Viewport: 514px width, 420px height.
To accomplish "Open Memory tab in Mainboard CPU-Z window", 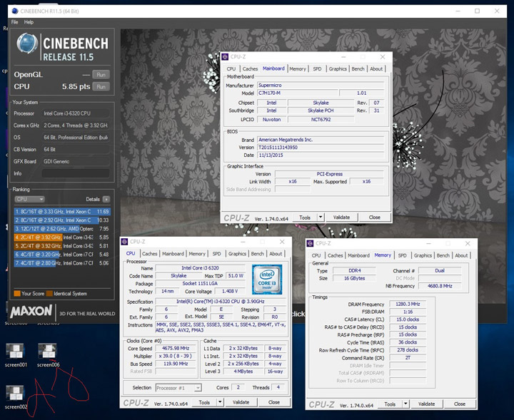I will 297,68.
